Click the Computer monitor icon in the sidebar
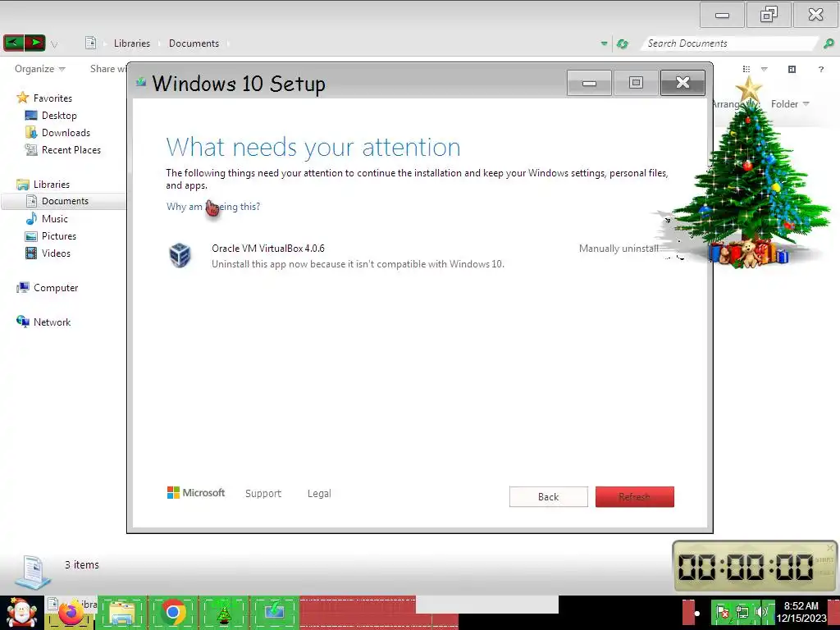Viewport: 840px width, 630px height. 22,288
